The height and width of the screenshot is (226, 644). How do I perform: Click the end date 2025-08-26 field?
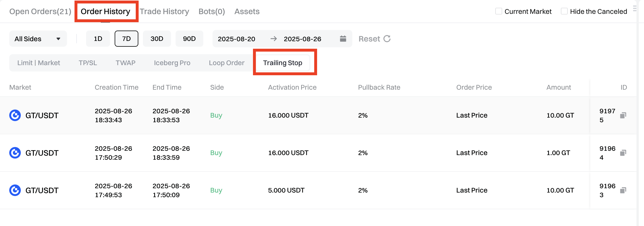(x=302, y=39)
